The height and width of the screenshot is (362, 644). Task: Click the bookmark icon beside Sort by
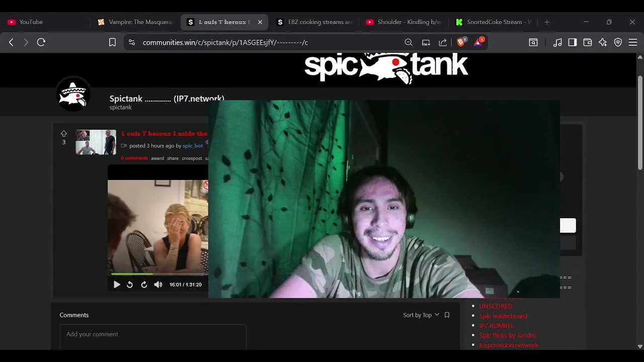(x=447, y=315)
